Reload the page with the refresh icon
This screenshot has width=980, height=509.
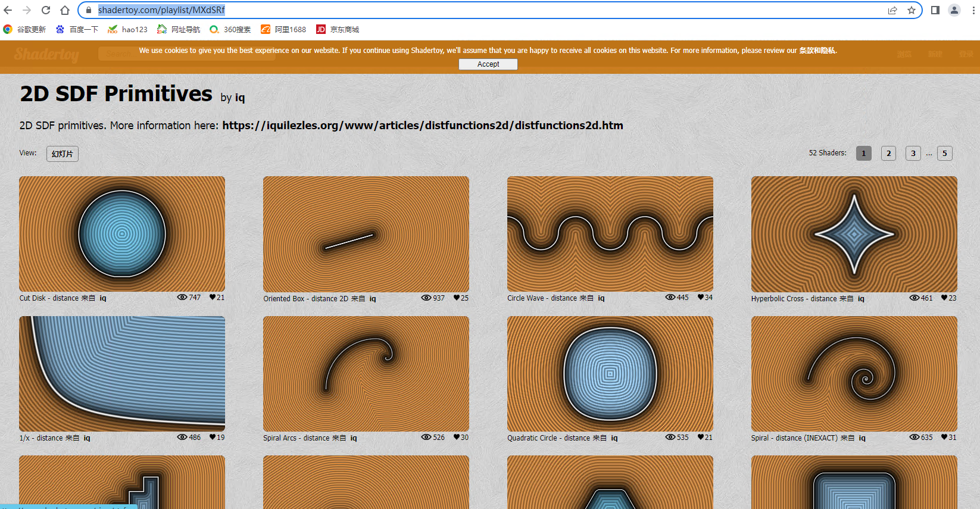pyautogui.click(x=46, y=10)
